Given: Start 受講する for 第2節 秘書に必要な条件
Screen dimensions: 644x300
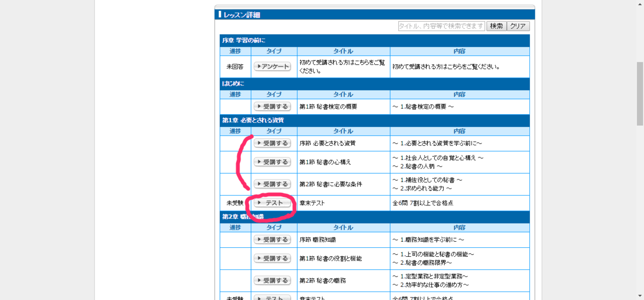Looking at the screenshot, I should pos(272,184).
